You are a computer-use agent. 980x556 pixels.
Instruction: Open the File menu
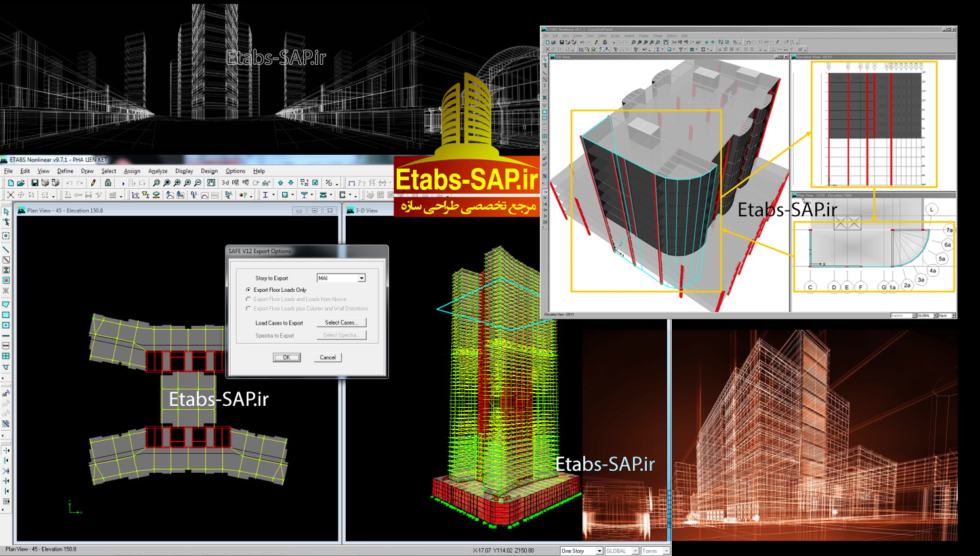pos(9,171)
